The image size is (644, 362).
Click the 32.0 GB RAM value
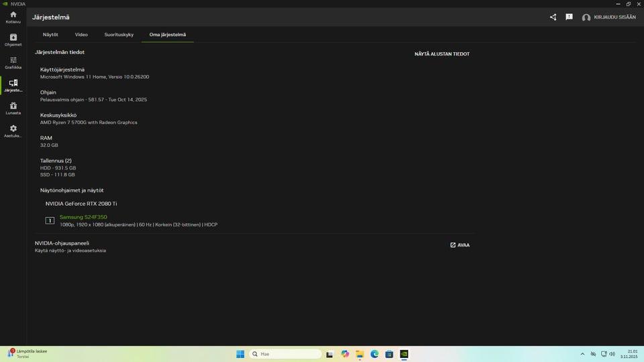click(x=49, y=145)
